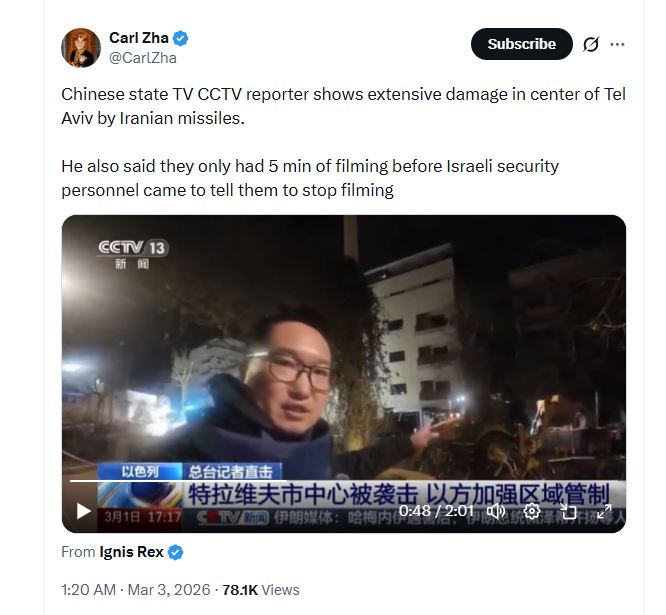Click Ignis Rex's verified badge

tap(175, 553)
